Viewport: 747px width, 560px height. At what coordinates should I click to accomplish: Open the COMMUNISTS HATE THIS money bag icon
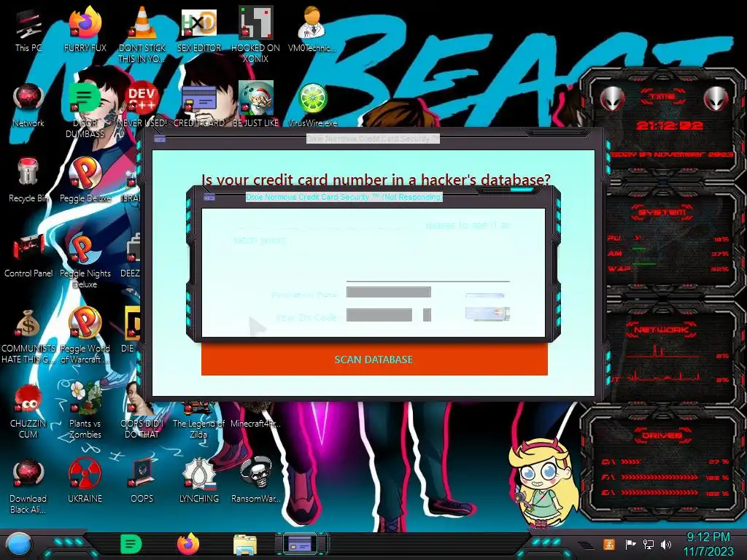28,335
